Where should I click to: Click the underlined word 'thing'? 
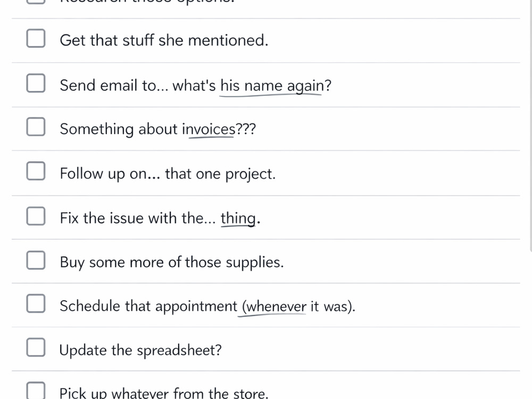(x=238, y=219)
